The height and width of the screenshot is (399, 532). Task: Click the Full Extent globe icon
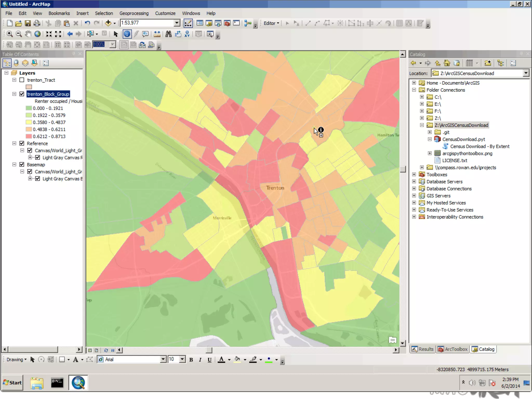(37, 34)
